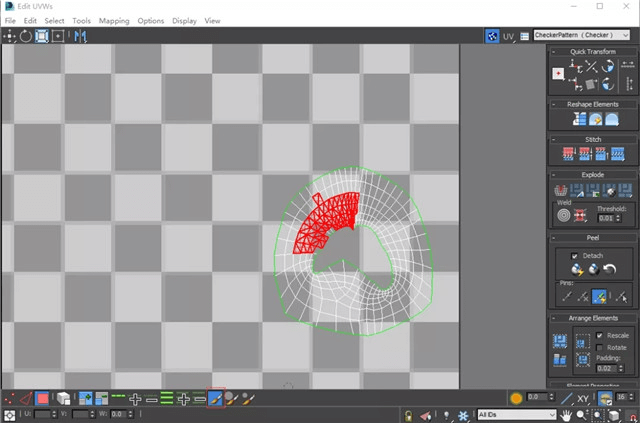Click the Target Weld icon
This screenshot has height=423, width=640.
[564, 215]
